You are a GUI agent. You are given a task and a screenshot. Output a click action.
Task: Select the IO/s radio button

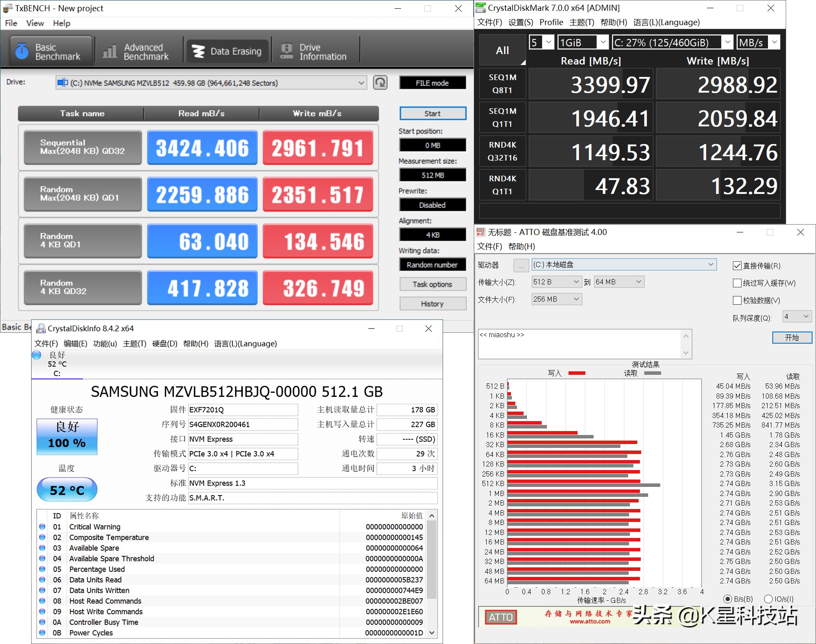[768, 599]
